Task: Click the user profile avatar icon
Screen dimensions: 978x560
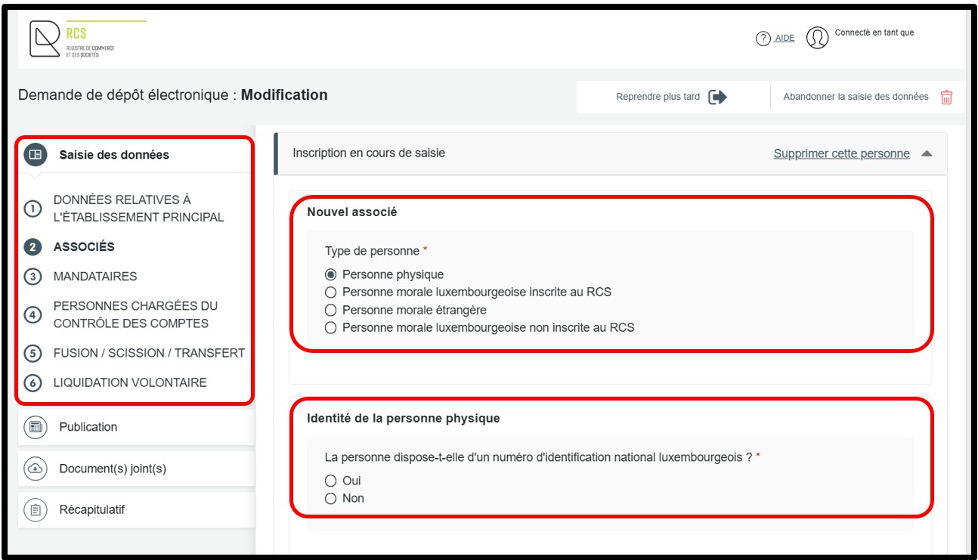Action: 817,38
